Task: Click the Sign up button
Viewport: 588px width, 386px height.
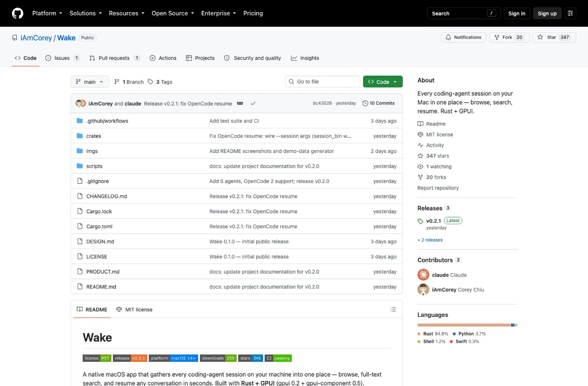Action: click(x=547, y=13)
